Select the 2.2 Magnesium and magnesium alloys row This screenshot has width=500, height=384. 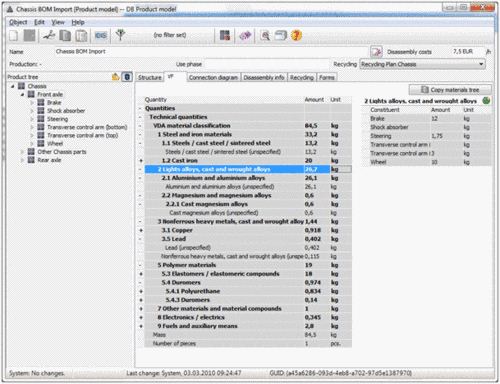[248, 195]
